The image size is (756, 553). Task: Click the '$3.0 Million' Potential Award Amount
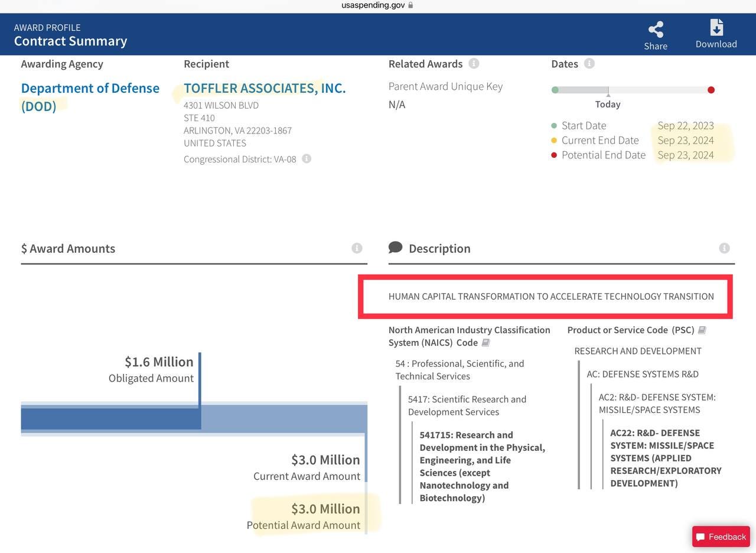(325, 509)
